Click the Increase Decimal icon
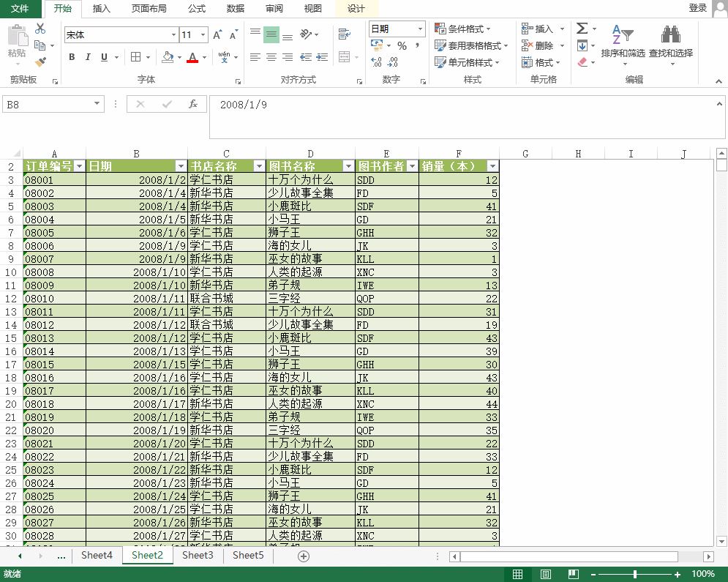 coord(377,61)
